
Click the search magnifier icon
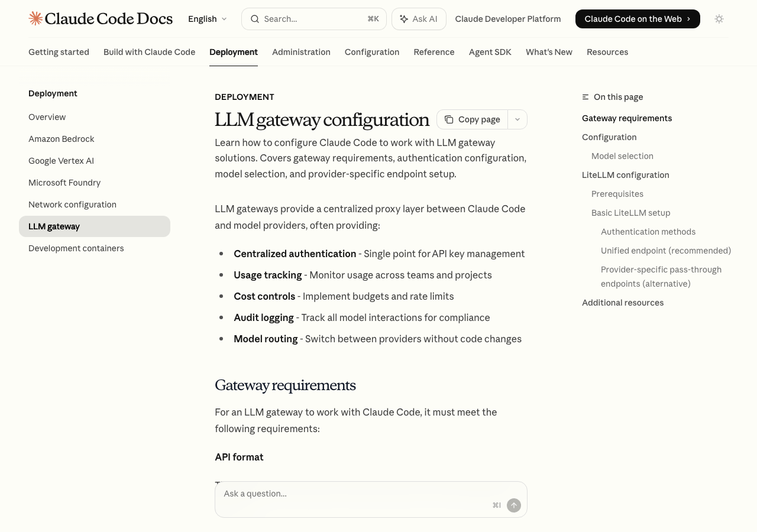pos(255,19)
